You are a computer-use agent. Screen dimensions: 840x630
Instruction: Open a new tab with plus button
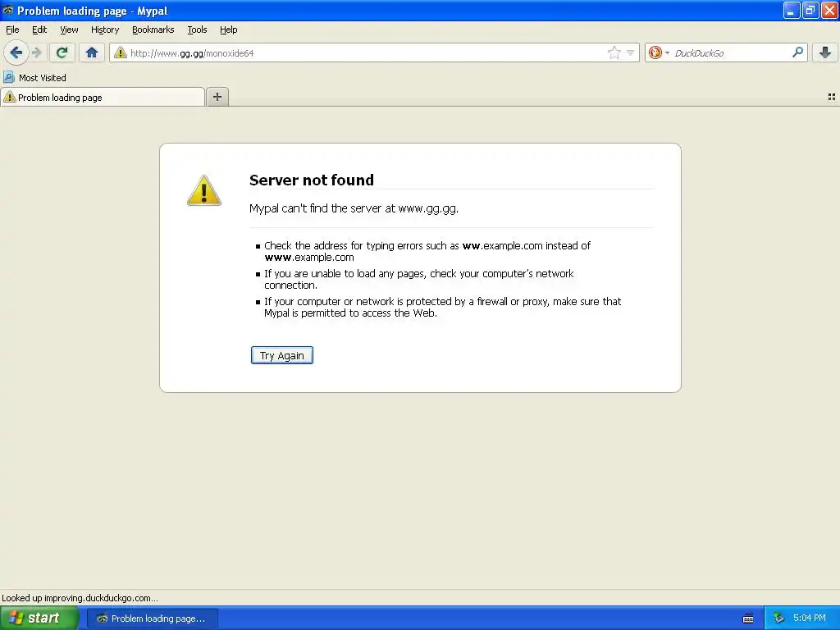tap(217, 97)
